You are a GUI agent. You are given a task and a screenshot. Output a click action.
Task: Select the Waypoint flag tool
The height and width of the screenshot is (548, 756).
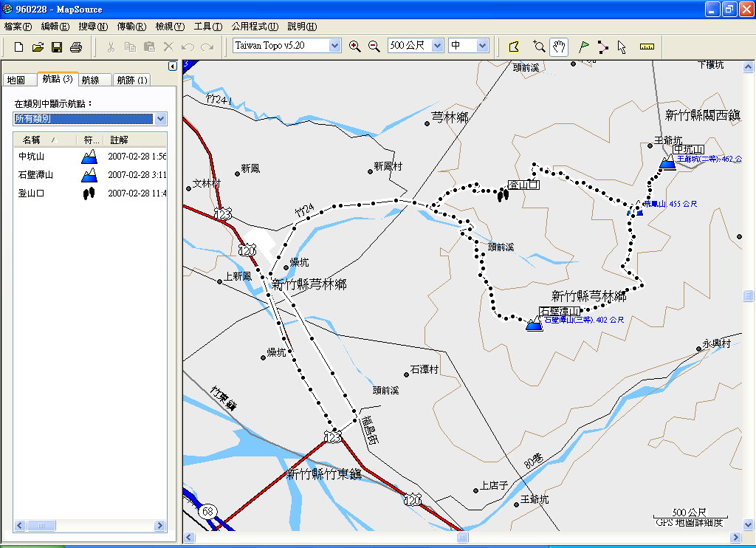(583, 47)
